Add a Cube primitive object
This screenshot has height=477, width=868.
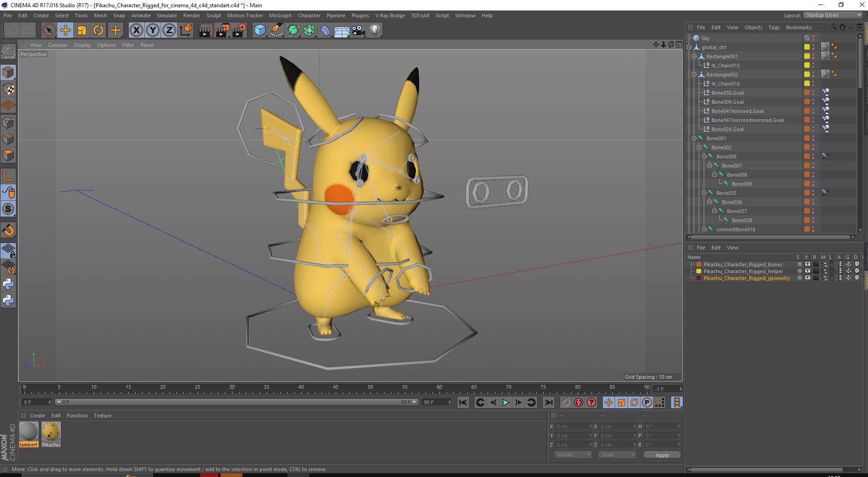pyautogui.click(x=260, y=30)
